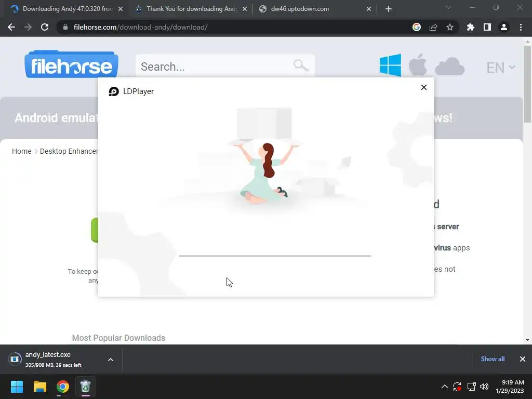Open the Extensions puzzle icon

tap(471, 27)
